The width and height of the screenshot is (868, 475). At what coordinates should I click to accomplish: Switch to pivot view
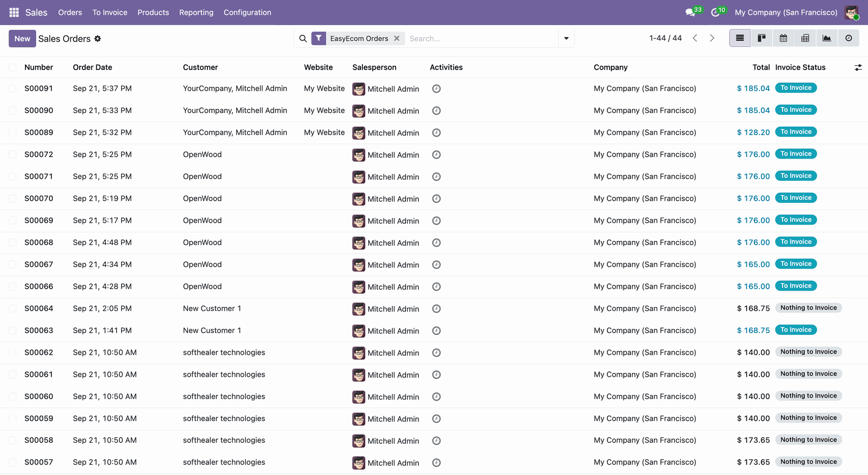pyautogui.click(x=805, y=38)
